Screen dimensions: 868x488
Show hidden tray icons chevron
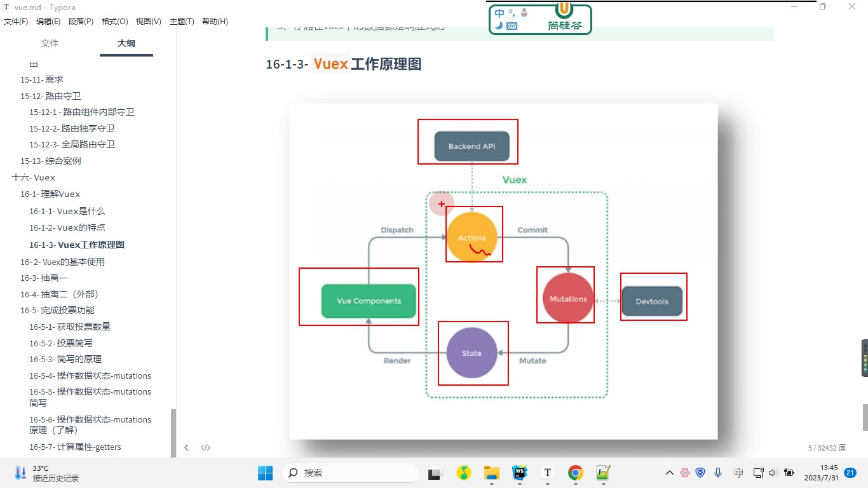[x=669, y=473]
